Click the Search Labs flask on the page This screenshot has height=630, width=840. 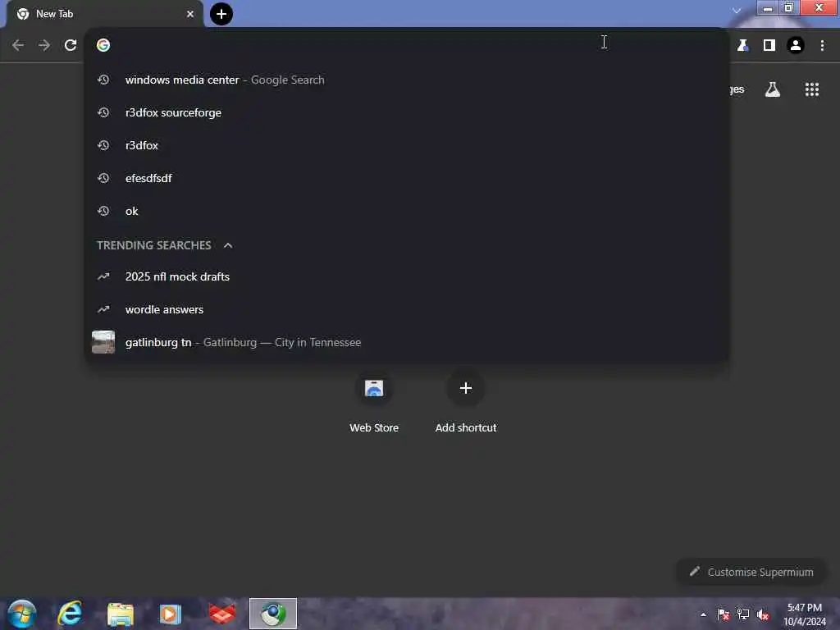(773, 89)
